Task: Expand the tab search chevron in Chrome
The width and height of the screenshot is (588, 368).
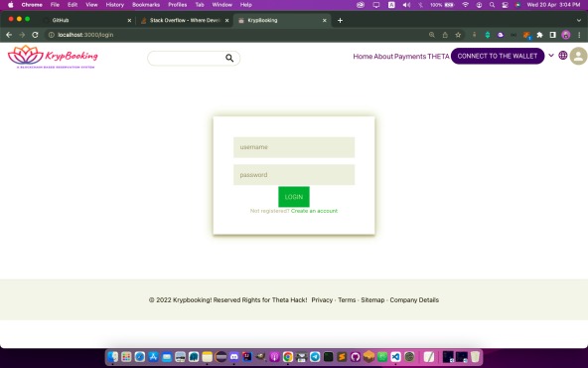Action: (x=579, y=20)
